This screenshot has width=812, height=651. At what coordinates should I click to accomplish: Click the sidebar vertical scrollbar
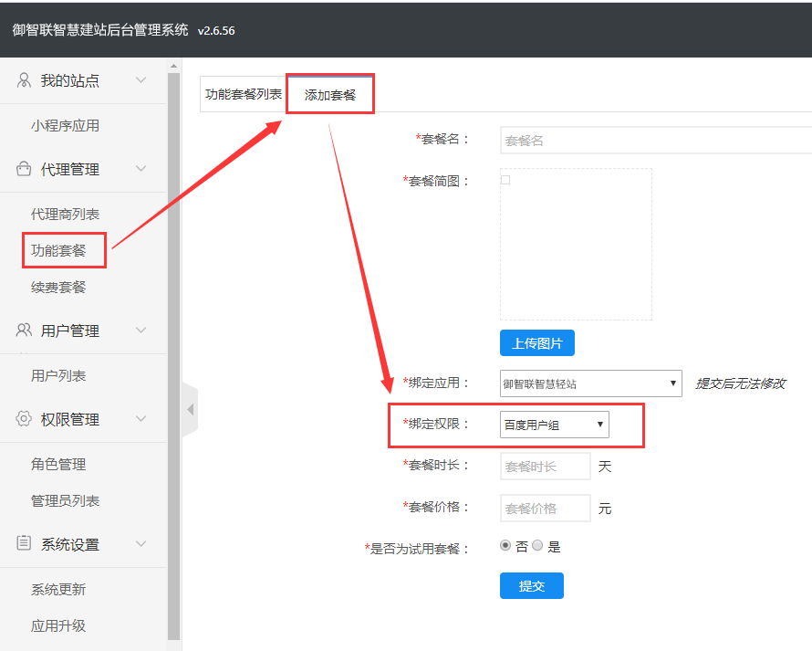[173, 356]
